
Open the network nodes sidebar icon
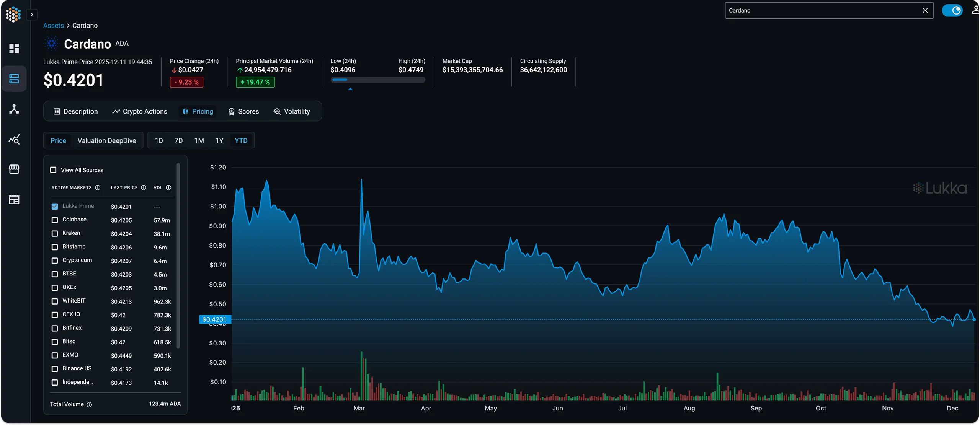tap(14, 109)
